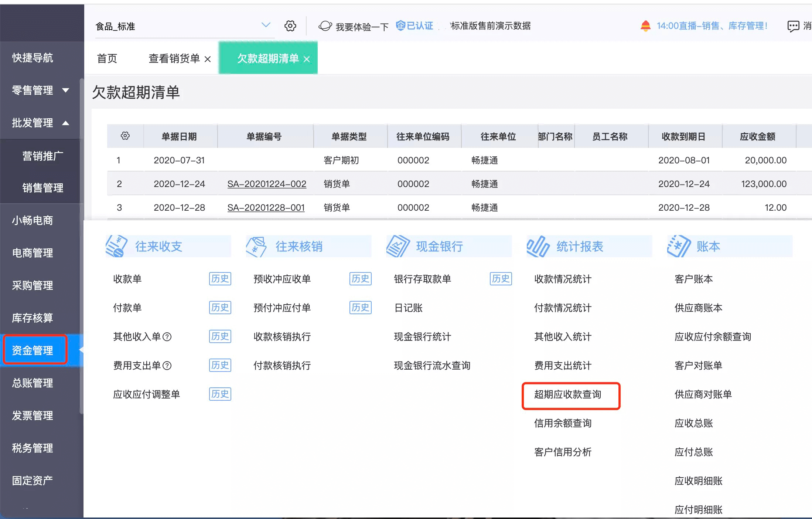
Task: Open 超期应收款查询 report
Action: click(x=568, y=394)
